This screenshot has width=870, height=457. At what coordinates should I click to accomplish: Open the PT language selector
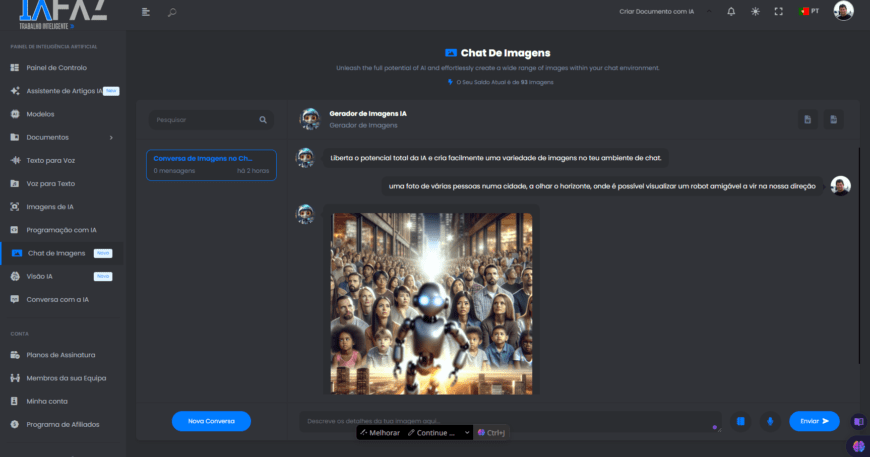tap(809, 11)
